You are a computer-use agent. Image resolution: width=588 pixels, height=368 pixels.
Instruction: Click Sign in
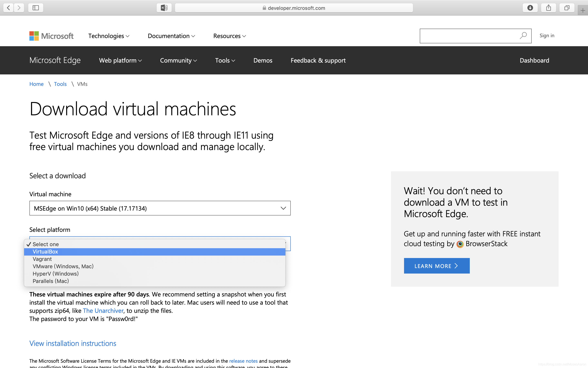click(547, 36)
